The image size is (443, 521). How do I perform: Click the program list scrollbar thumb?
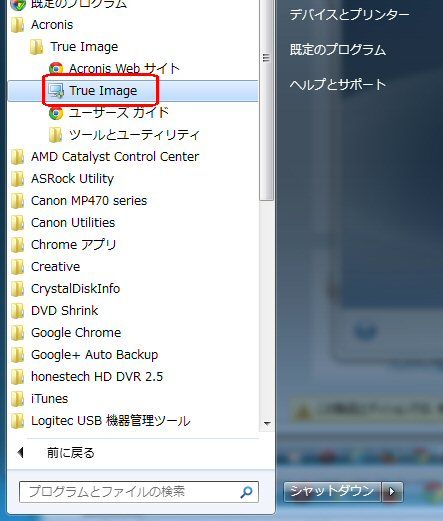(x=266, y=100)
